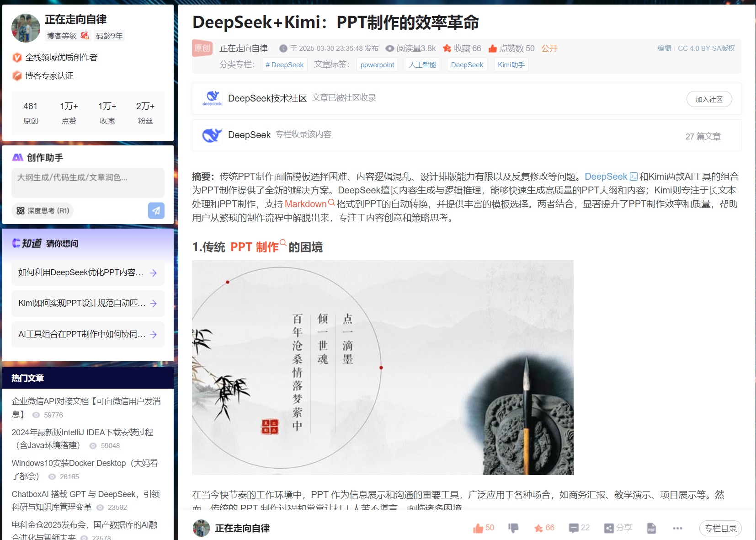756x540 pixels.
Task: Click the 全栈领域优质创作者 shield icon
Action: [17, 58]
